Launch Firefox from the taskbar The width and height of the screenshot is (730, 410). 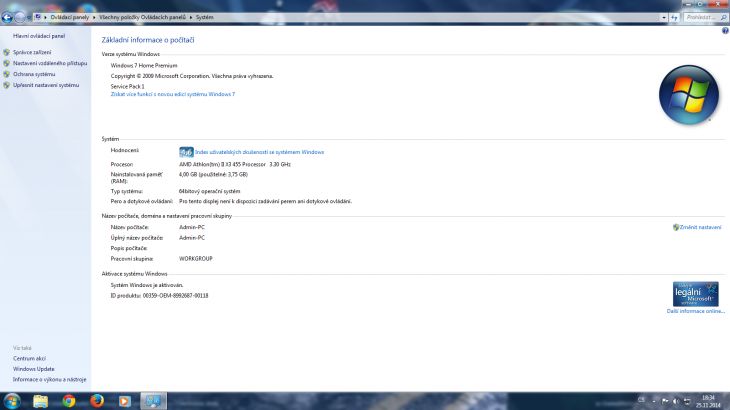coord(97,401)
